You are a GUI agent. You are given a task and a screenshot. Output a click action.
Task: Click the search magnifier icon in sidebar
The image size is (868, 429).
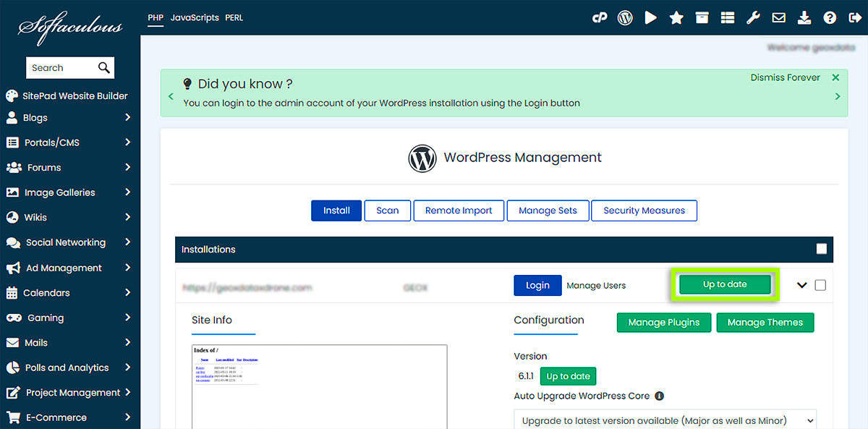104,68
